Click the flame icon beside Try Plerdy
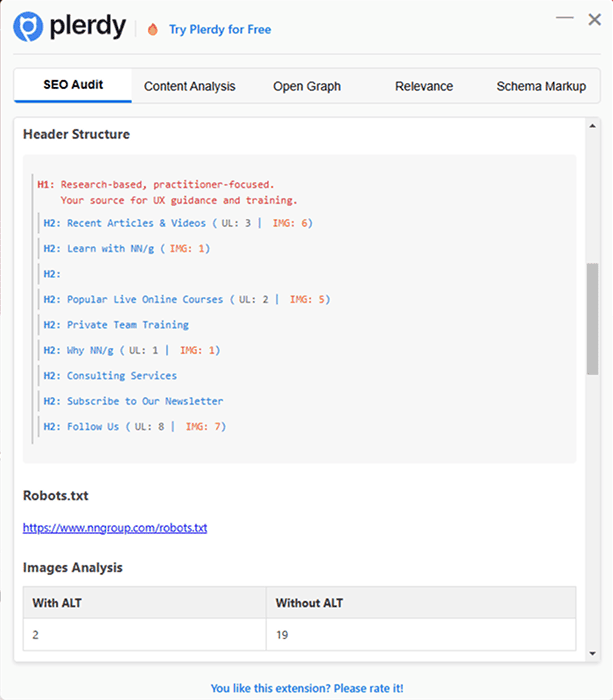This screenshot has width=613, height=700. (152, 29)
